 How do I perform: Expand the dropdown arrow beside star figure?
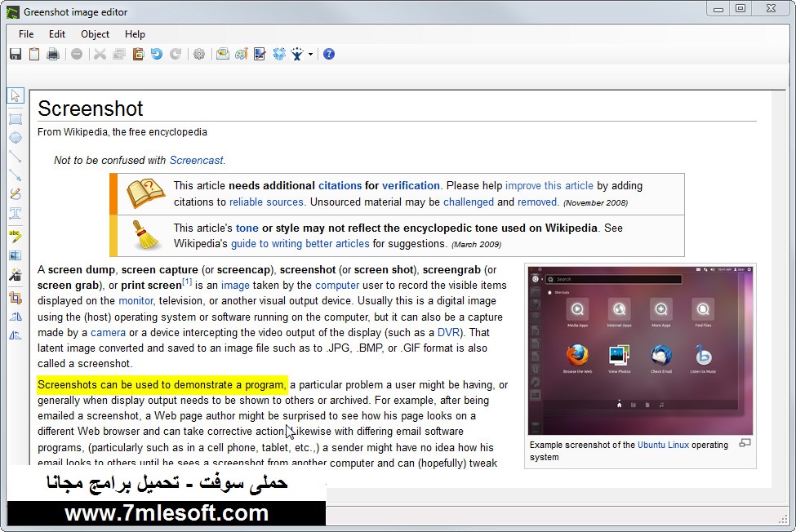pos(310,55)
